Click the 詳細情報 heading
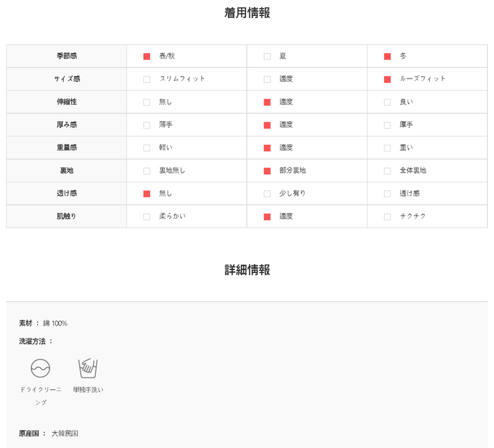 (x=247, y=270)
